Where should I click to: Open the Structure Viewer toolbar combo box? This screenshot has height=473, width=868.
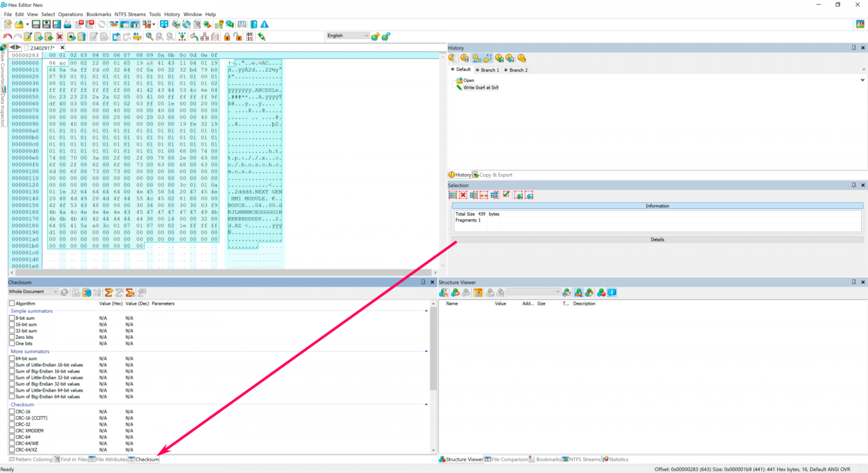534,292
